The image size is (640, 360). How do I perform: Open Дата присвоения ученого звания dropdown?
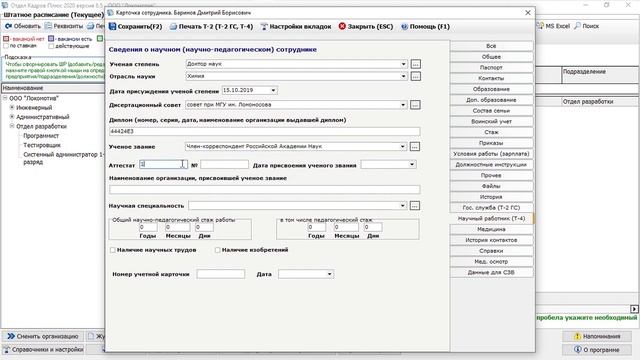(x=412, y=164)
